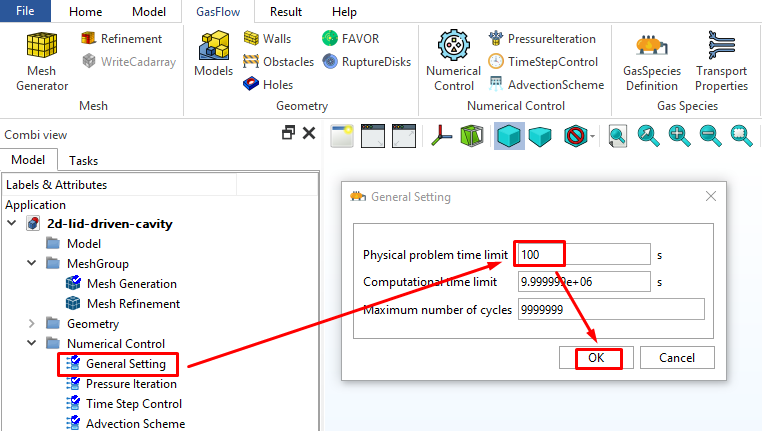Open Transport Properties

721,61
